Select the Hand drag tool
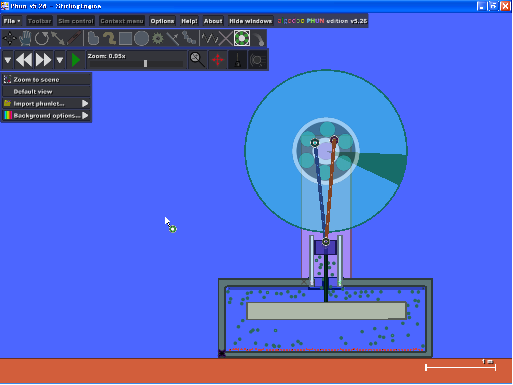 tap(25, 39)
